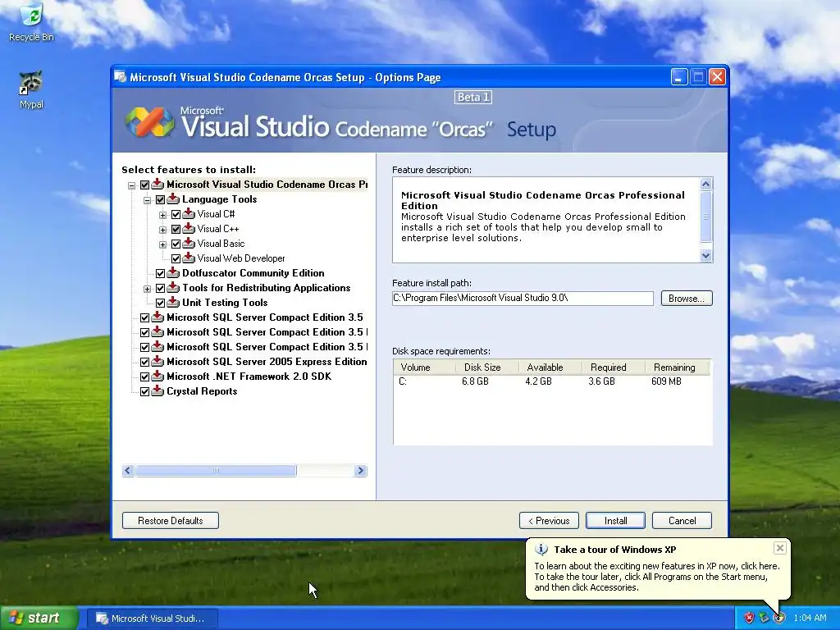Uncheck Dotfuscator Community Edition checkbox
840x630 pixels.
click(160, 274)
